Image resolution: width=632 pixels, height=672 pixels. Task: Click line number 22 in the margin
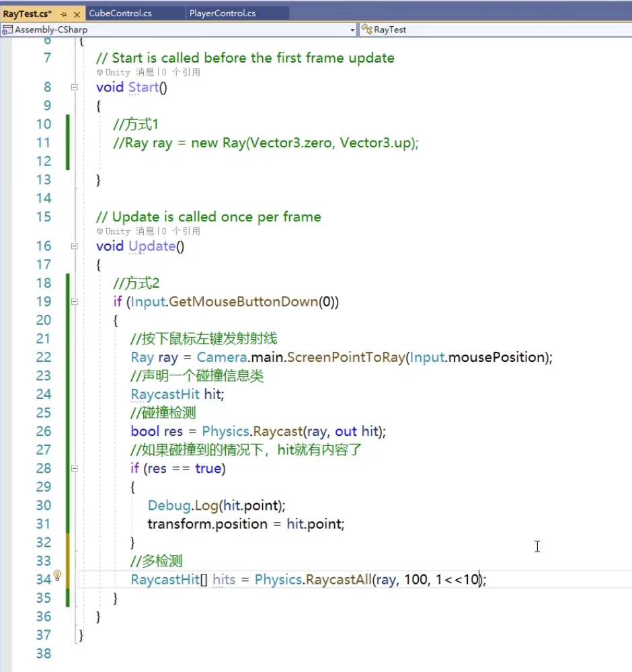pos(43,357)
